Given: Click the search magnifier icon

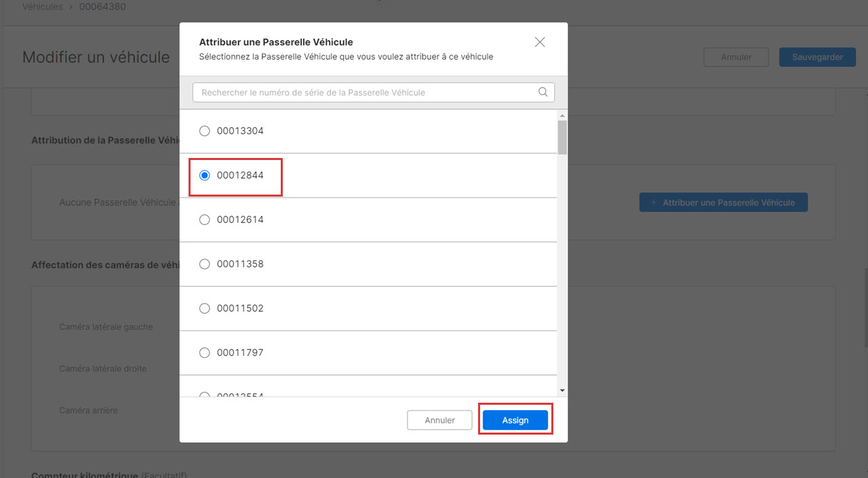Looking at the screenshot, I should 542,92.
